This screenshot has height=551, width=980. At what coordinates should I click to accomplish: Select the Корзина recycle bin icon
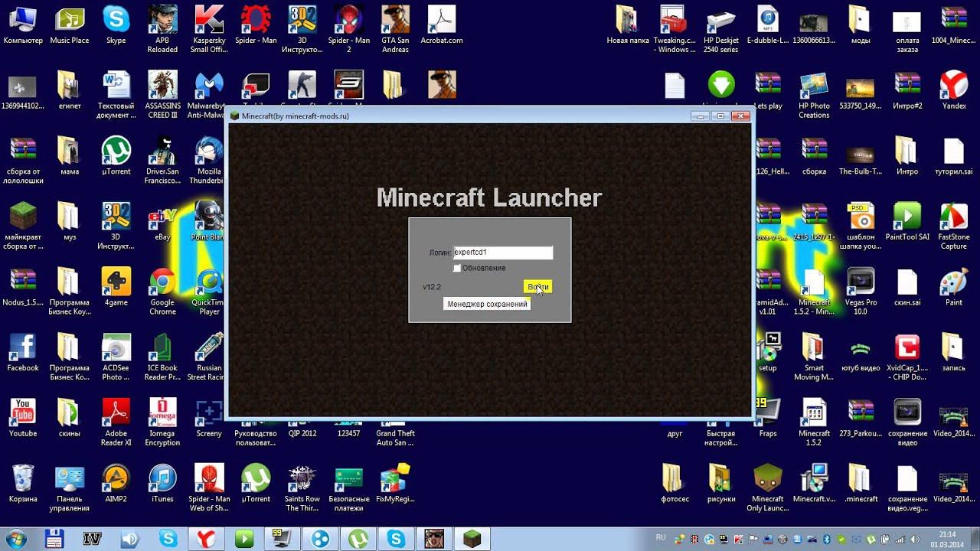pos(23,484)
